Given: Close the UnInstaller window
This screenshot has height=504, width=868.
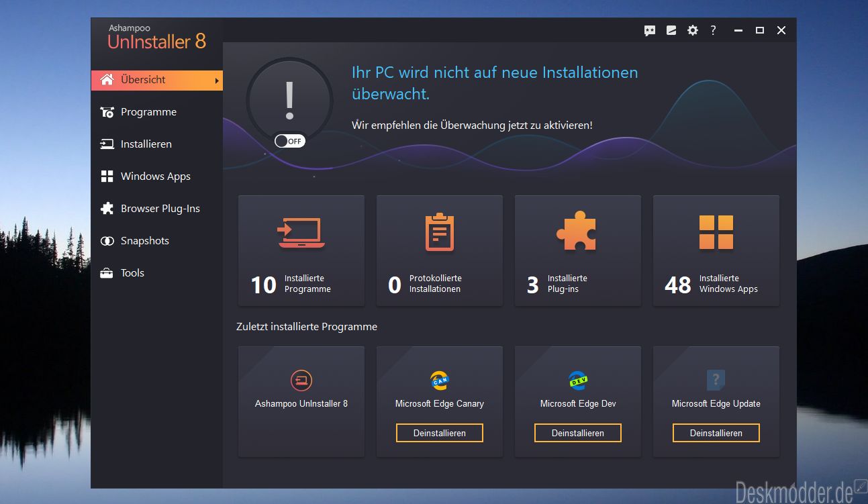Looking at the screenshot, I should point(781,30).
